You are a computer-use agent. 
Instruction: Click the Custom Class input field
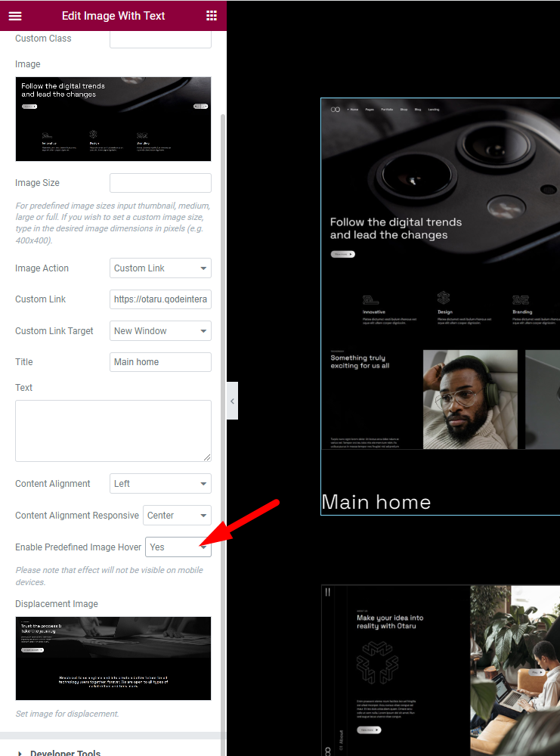[x=160, y=39]
